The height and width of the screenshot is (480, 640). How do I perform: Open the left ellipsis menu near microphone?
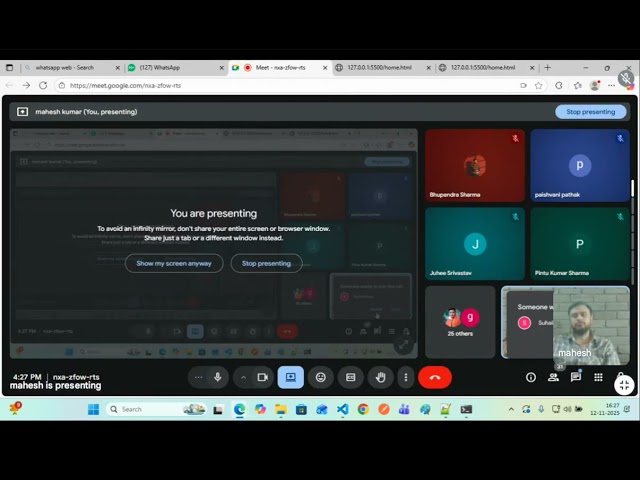coord(198,377)
